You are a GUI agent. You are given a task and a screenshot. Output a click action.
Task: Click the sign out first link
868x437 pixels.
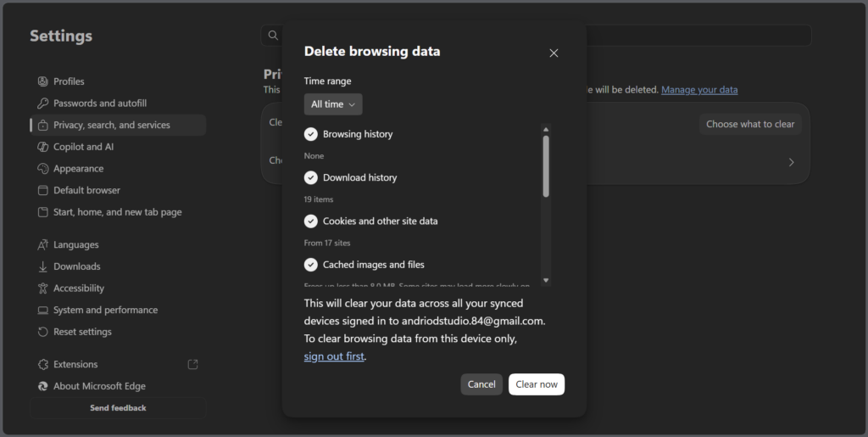[334, 356]
